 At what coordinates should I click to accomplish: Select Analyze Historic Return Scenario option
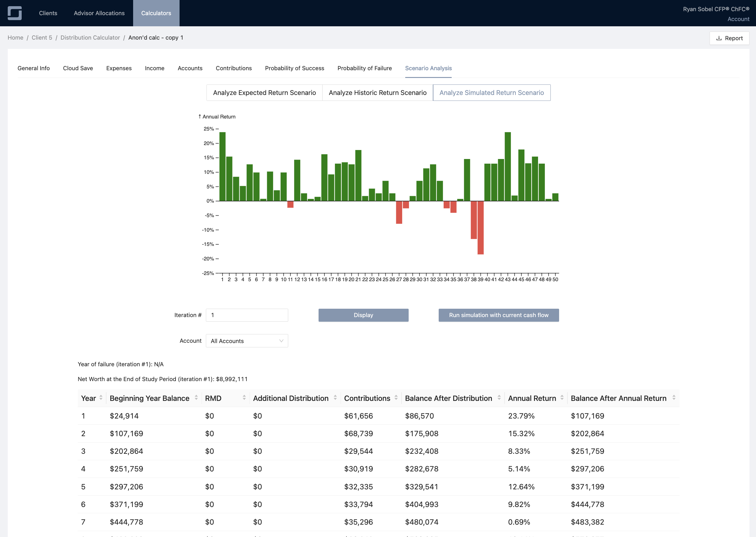[377, 92]
